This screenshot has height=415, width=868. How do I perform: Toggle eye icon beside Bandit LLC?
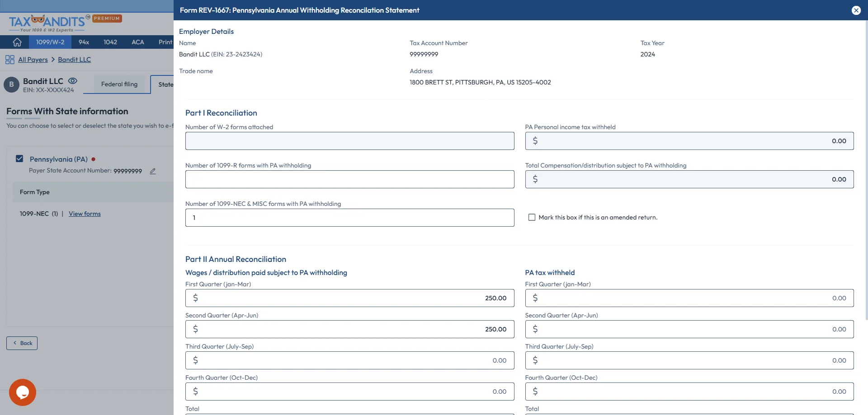73,81
